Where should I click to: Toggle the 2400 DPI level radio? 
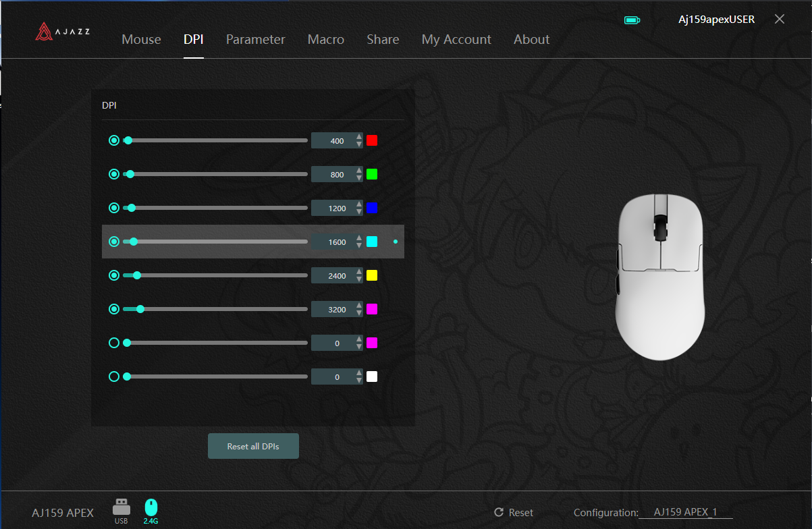[x=114, y=275]
